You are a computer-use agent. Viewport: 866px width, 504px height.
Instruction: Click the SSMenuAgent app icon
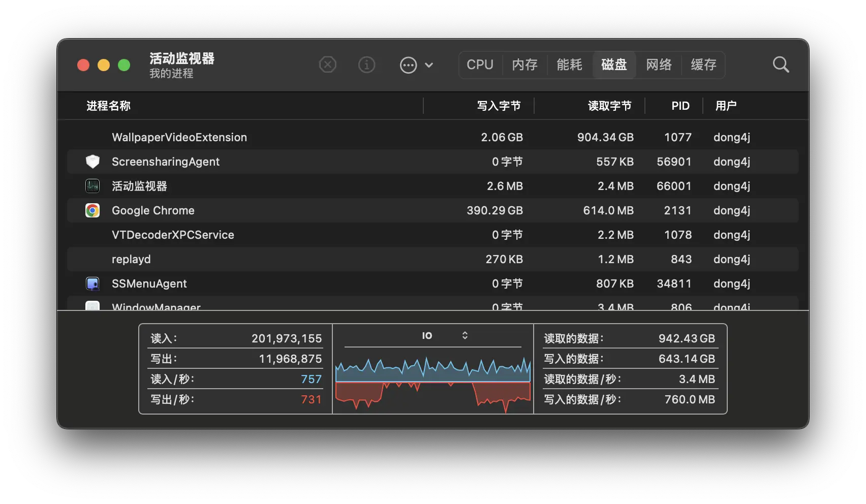point(92,283)
